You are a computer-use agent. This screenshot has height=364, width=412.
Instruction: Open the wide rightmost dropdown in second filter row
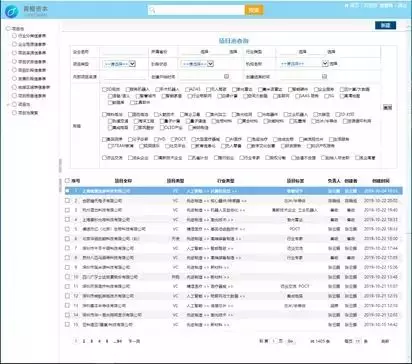[302, 63]
